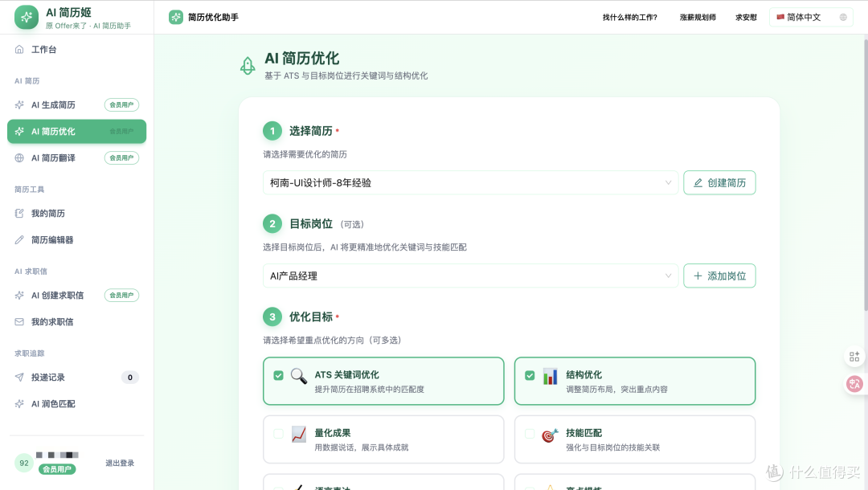The height and width of the screenshot is (490, 868).
Task: Select AI 简历优化 in the sidebar
Action: pyautogui.click(x=77, y=131)
